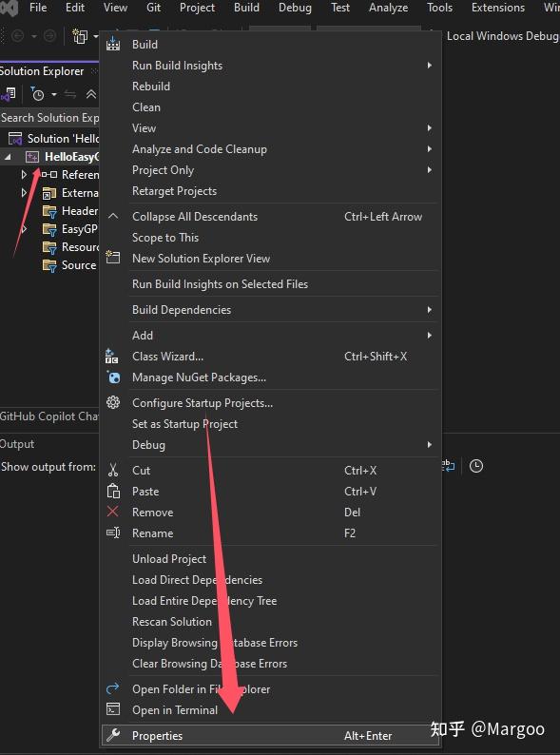Click the gear icon beside Configure Startup Projects
The width and height of the screenshot is (560, 755).
click(x=113, y=402)
